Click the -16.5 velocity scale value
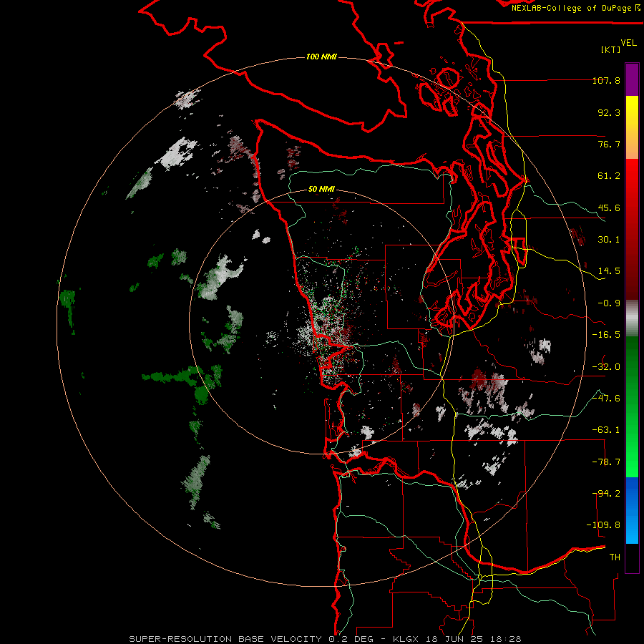 606,335
